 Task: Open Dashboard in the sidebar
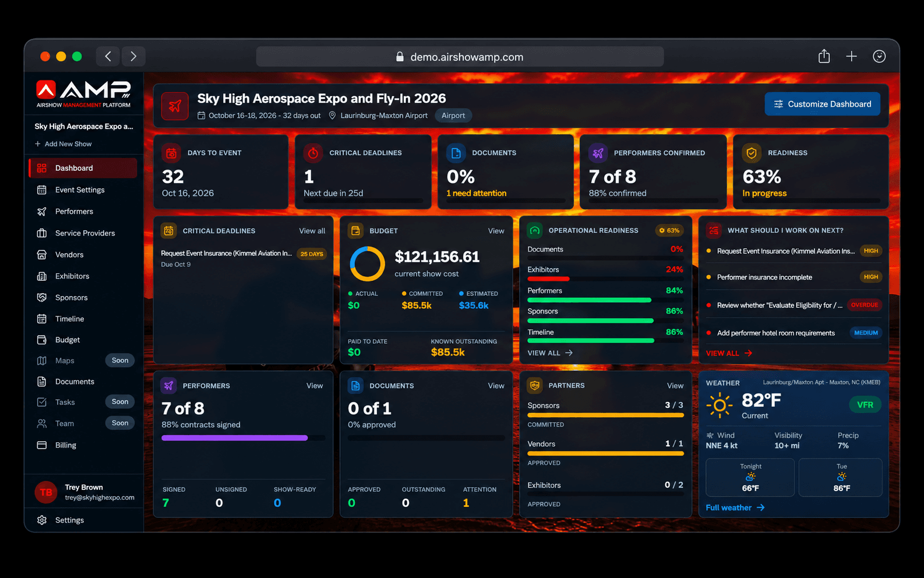tap(83, 168)
